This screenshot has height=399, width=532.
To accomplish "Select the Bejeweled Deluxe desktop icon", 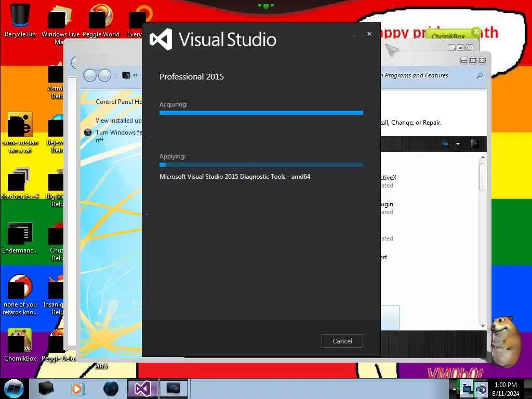I will (55, 134).
